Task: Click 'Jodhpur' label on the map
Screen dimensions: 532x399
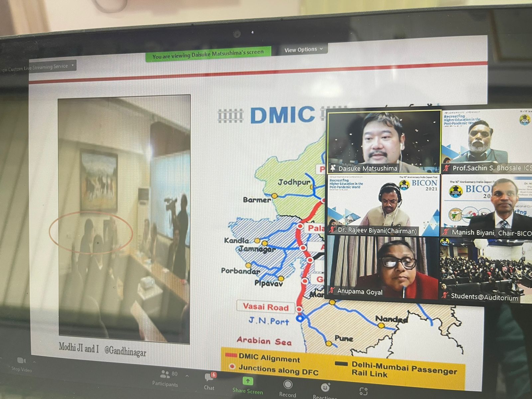Action: click(x=294, y=182)
